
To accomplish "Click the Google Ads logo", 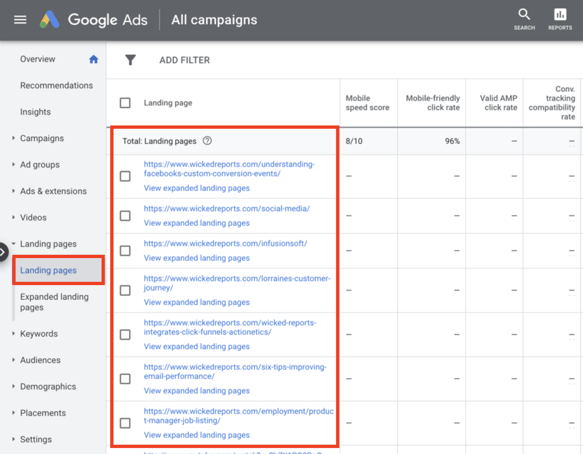I will tap(93, 20).
